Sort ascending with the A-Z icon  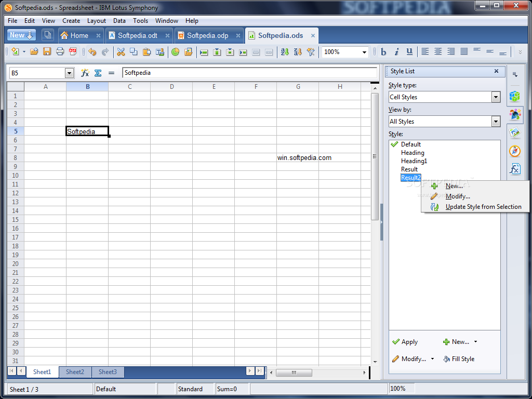click(x=285, y=52)
